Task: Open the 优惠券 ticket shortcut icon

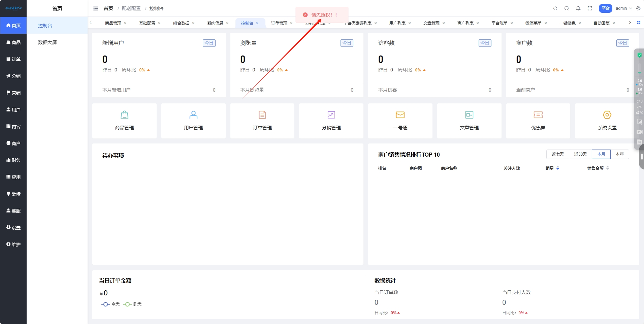Action: (x=538, y=115)
